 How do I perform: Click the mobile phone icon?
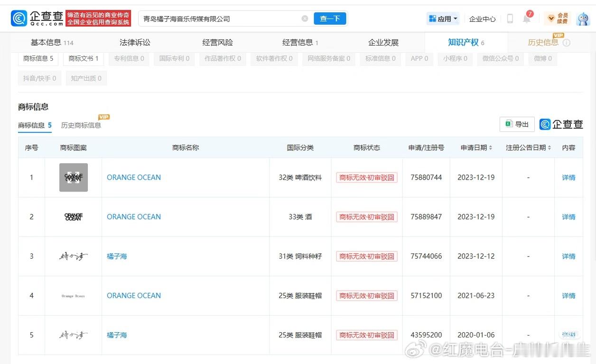(510, 19)
